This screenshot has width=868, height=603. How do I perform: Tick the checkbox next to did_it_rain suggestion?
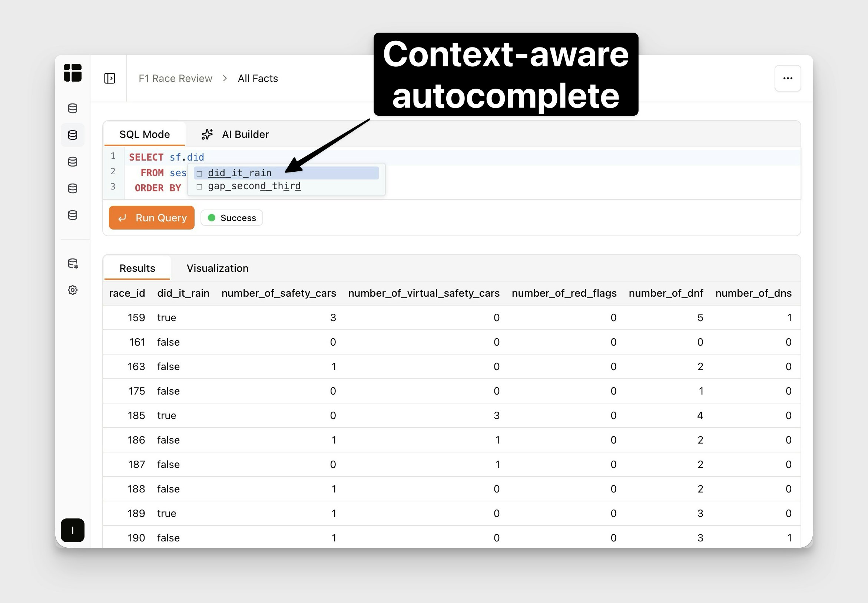[x=199, y=173]
